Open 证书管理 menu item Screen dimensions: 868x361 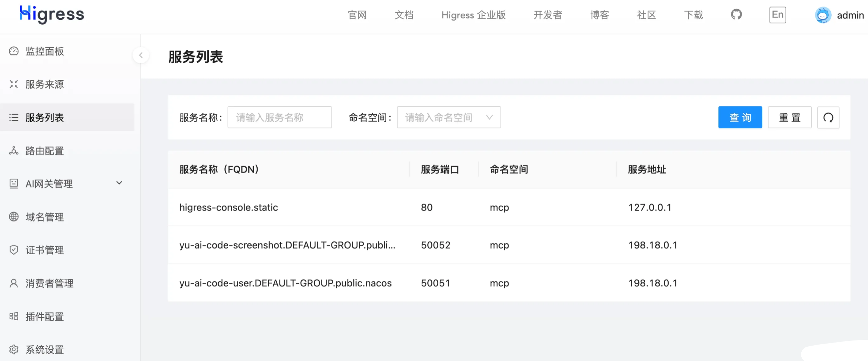[x=67, y=250]
